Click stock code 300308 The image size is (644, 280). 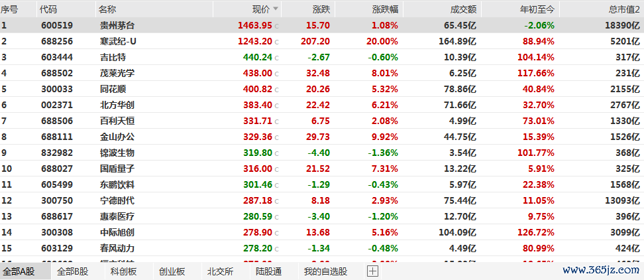pyautogui.click(x=57, y=233)
